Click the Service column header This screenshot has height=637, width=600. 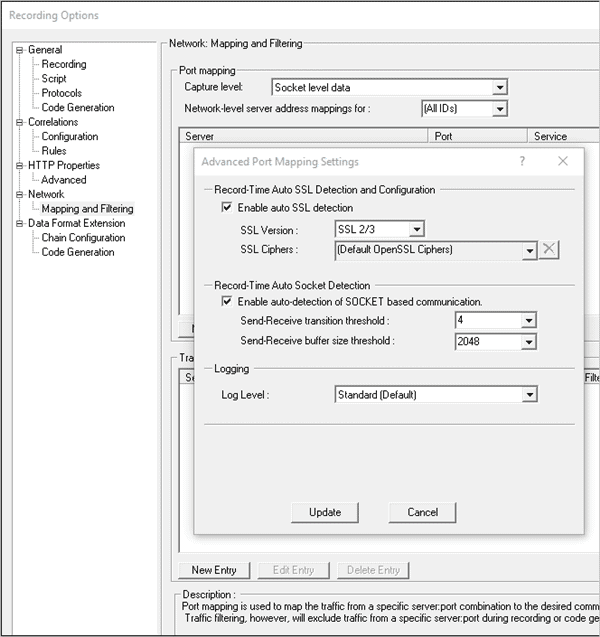pyautogui.click(x=564, y=136)
